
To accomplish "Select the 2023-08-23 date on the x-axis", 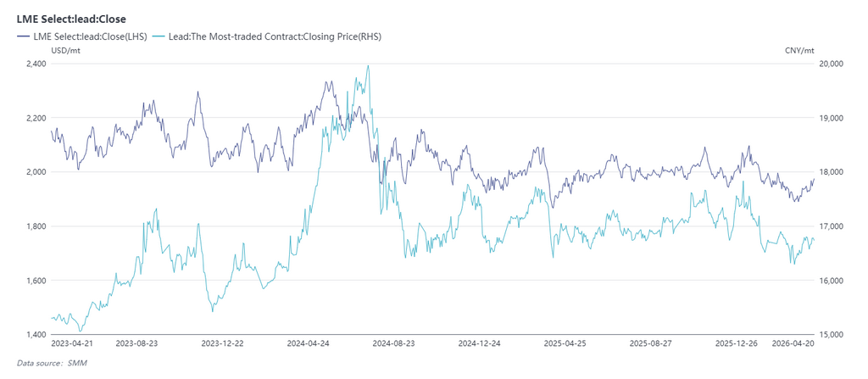I will coord(136,345).
